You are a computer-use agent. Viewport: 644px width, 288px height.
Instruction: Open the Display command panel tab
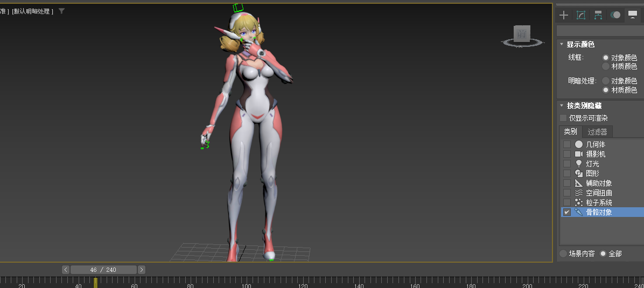click(x=633, y=15)
